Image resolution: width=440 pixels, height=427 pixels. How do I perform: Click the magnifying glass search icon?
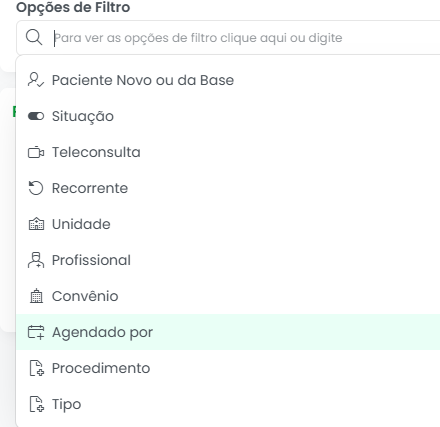[x=34, y=37]
